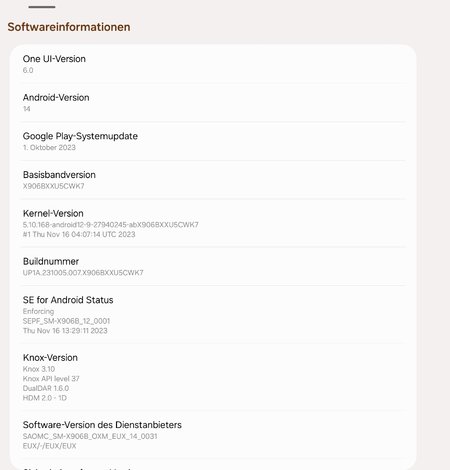The width and height of the screenshot is (450, 470).
Task: Tap the SAOMC_SM-X906B_OXM_EUX value
Action: tap(90, 436)
